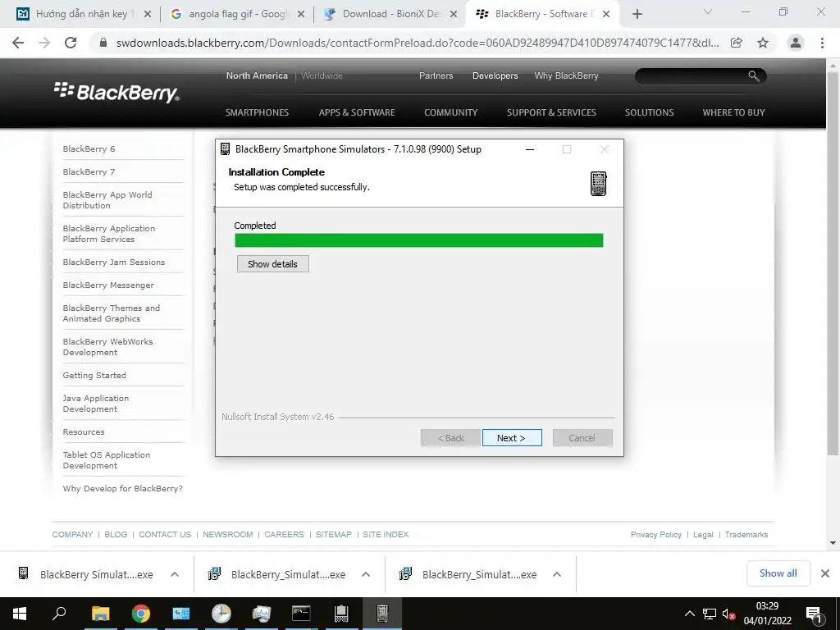Image resolution: width=840 pixels, height=630 pixels.
Task: Open the SOLUTIONS menu
Action: pyautogui.click(x=650, y=112)
